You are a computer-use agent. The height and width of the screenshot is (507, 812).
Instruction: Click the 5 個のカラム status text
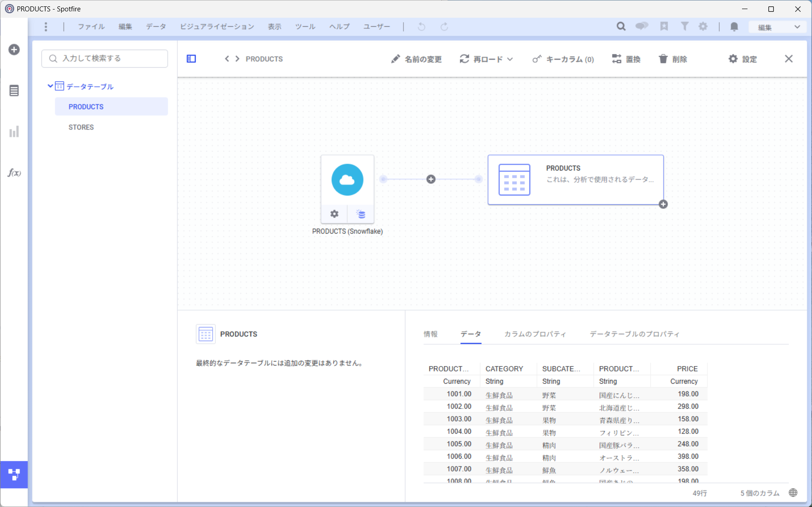tap(760, 493)
